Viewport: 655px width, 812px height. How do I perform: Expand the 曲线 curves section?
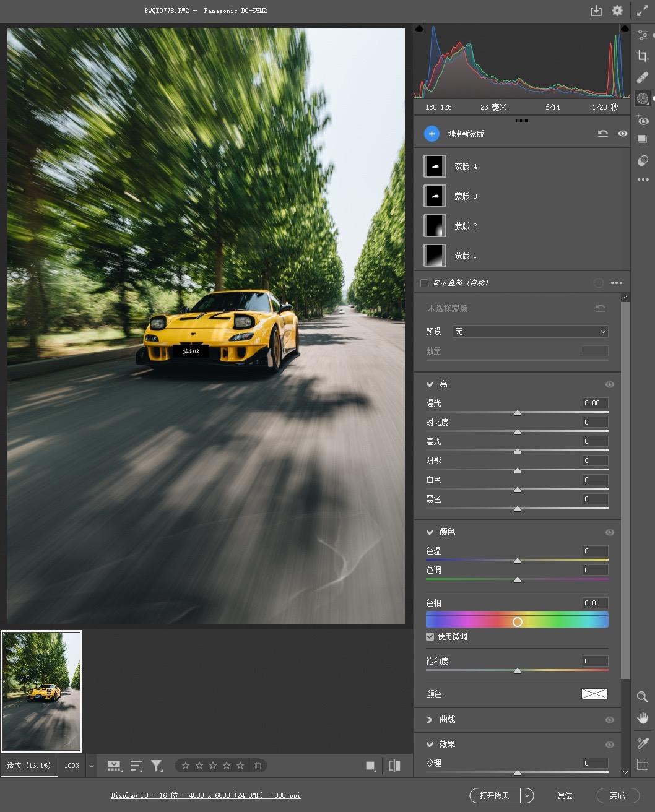(430, 720)
